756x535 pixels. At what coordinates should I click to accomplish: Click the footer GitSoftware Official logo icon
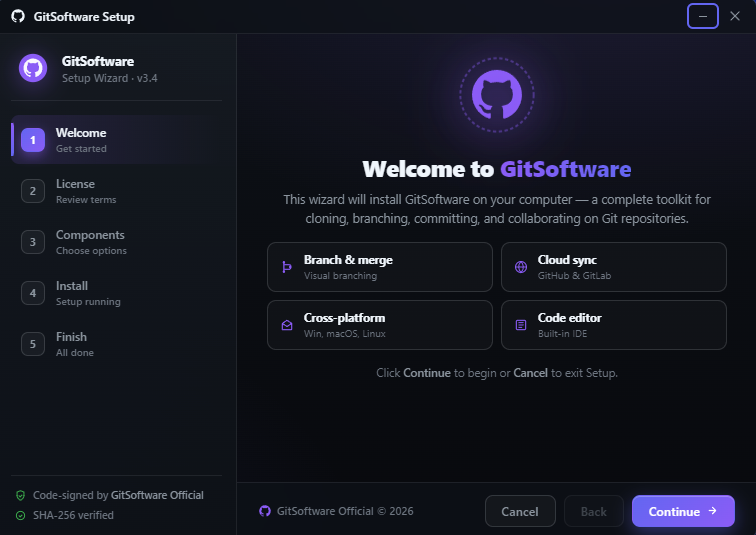click(x=265, y=511)
